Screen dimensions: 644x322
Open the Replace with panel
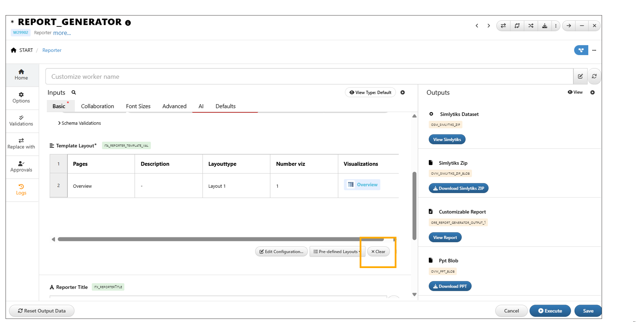tap(21, 144)
